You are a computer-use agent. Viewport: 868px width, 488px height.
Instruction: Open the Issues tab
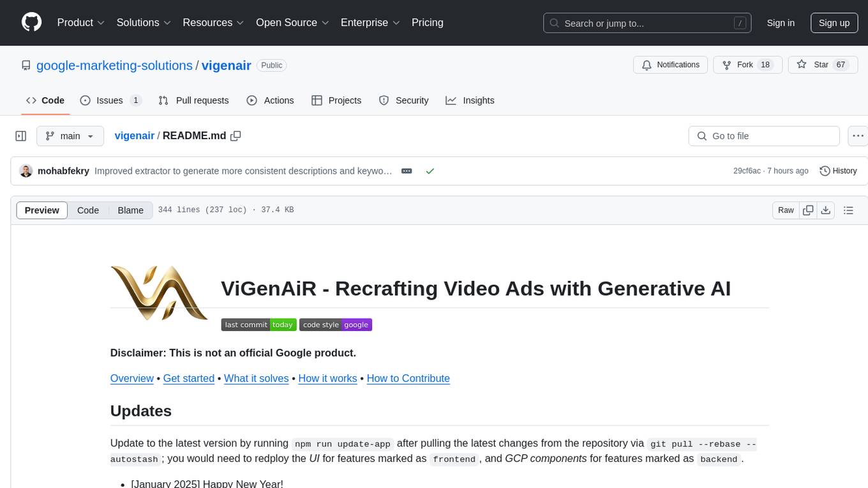coord(110,100)
